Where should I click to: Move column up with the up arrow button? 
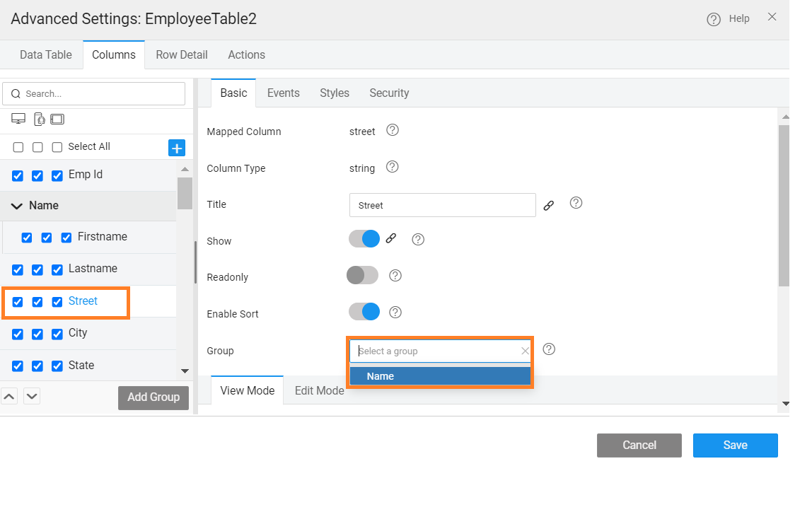click(x=9, y=396)
